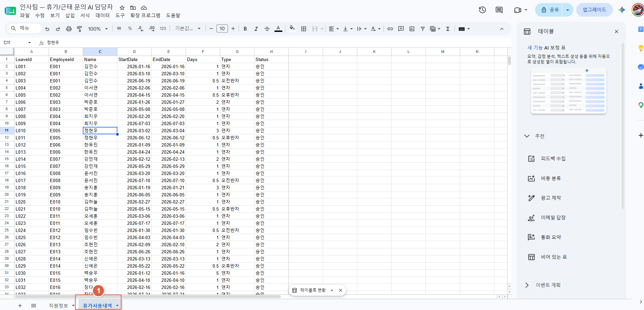Open the functions sigma icon
This screenshot has width=644, height=310.
pos(448,29)
